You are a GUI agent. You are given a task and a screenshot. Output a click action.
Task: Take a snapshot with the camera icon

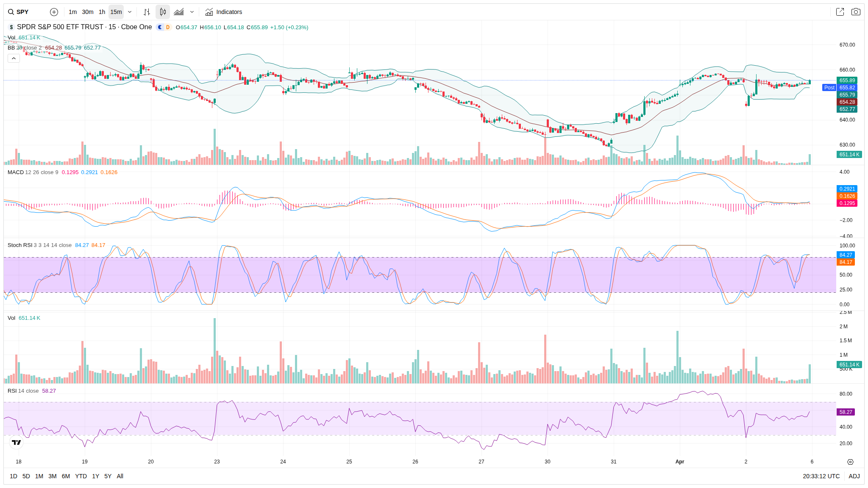point(856,12)
